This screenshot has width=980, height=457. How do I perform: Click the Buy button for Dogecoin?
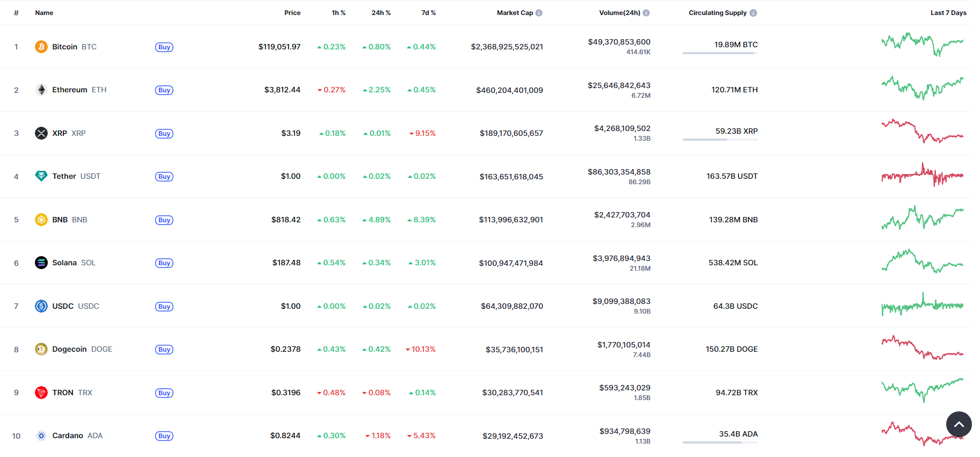tap(164, 350)
